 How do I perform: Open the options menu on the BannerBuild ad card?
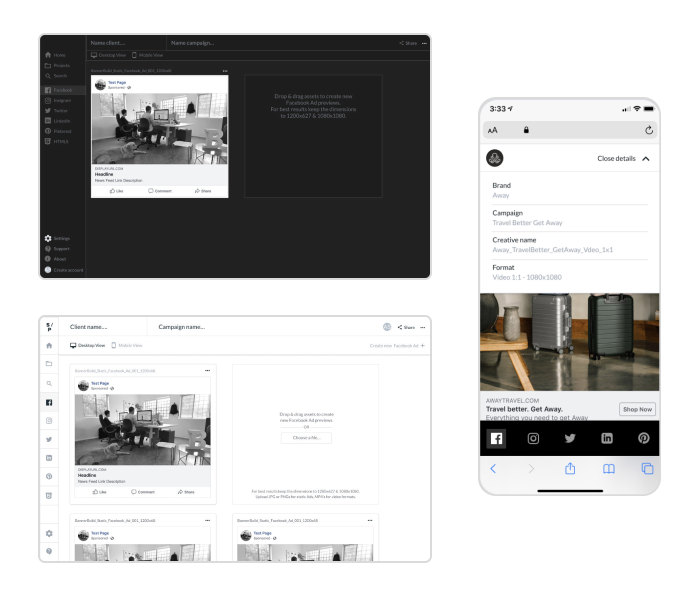(x=225, y=71)
